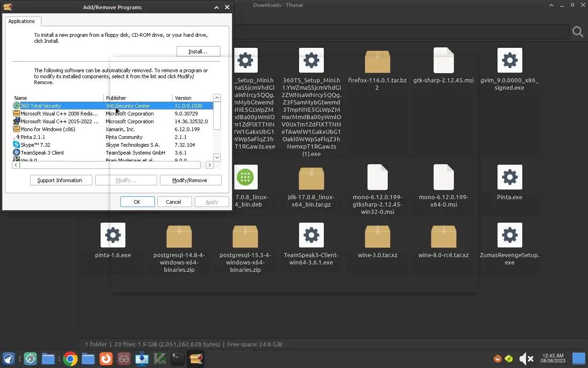This screenshot has width=588, height=368.
Task: Click the horizontal scroll-right arrow under the list
Action: click(209, 165)
